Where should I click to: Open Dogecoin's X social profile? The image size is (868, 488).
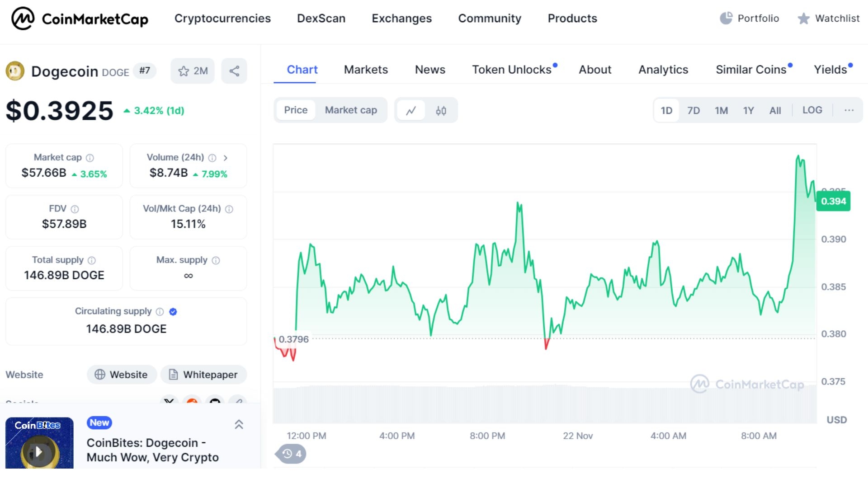[x=169, y=403]
